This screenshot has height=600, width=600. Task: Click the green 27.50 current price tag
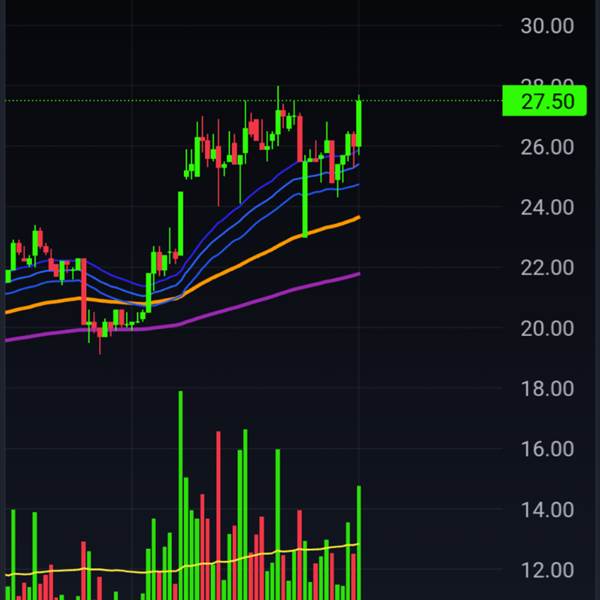(x=544, y=101)
